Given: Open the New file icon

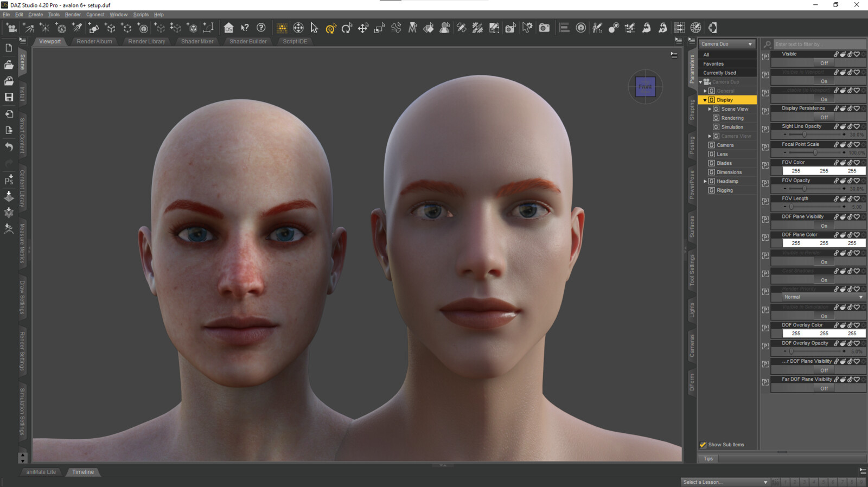Looking at the screenshot, I should click(x=9, y=48).
